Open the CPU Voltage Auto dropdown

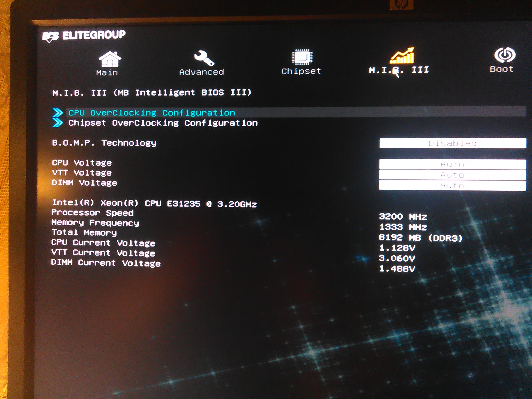(452, 165)
